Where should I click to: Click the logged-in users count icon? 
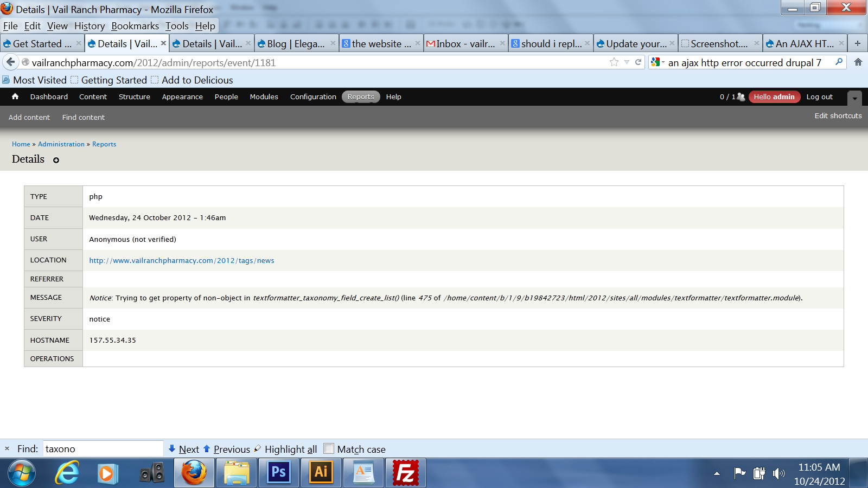point(741,97)
